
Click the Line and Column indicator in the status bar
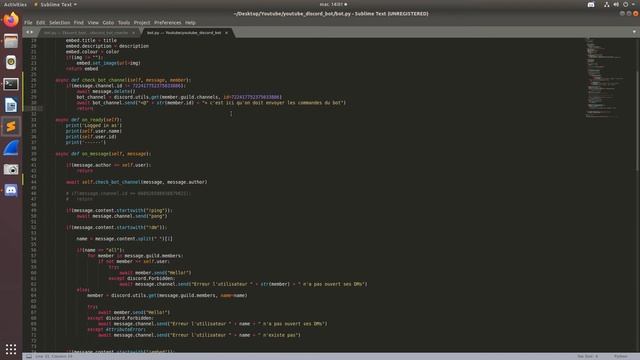(54, 356)
